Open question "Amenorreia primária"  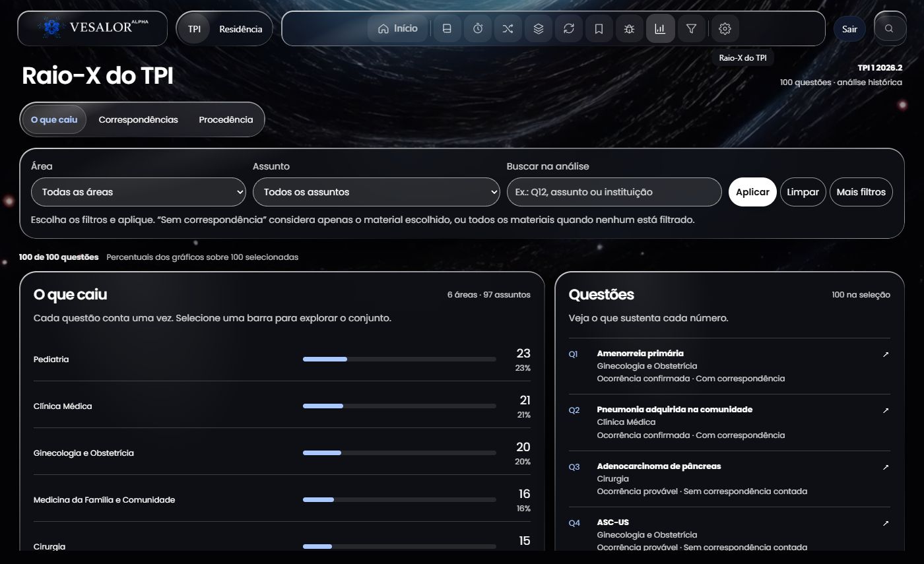point(640,354)
